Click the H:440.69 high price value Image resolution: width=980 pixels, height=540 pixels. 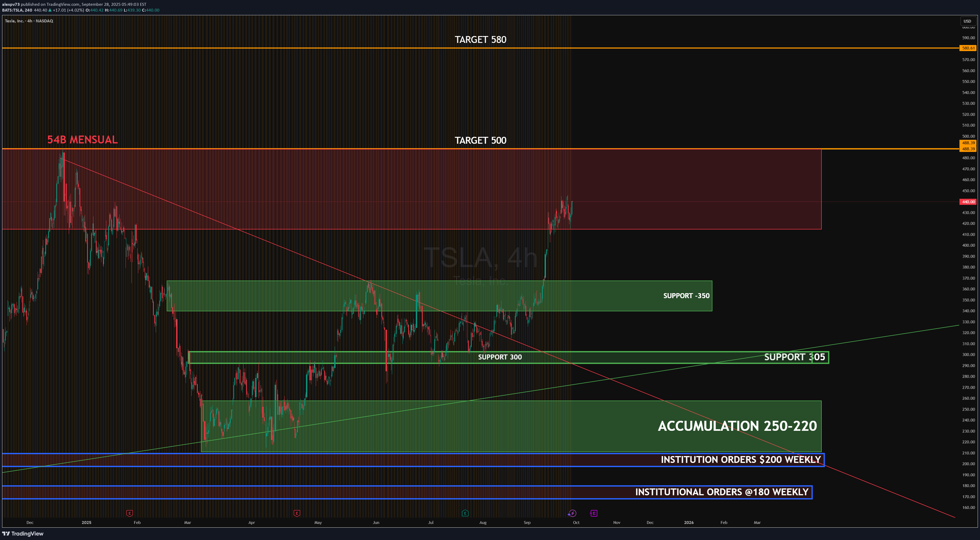(x=114, y=10)
